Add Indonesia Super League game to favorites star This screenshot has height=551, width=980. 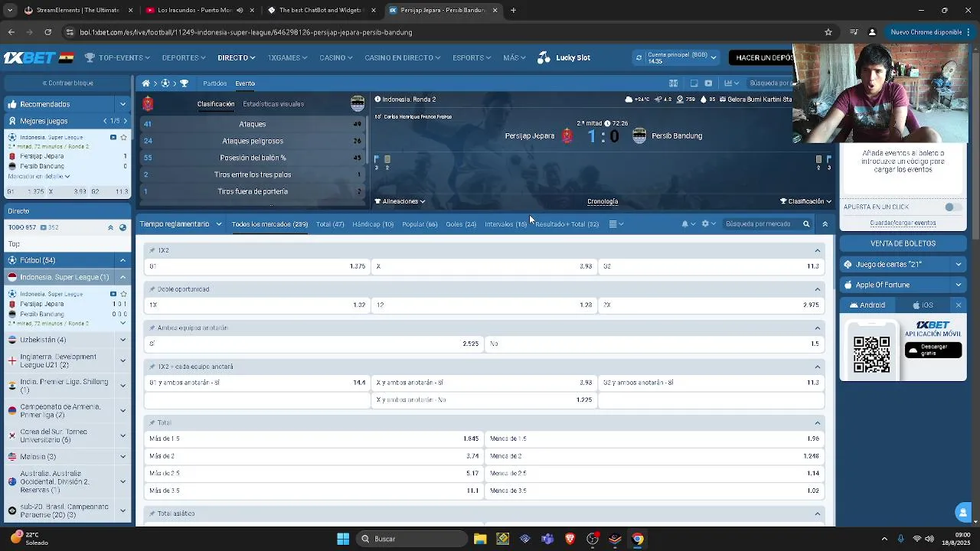[123, 138]
